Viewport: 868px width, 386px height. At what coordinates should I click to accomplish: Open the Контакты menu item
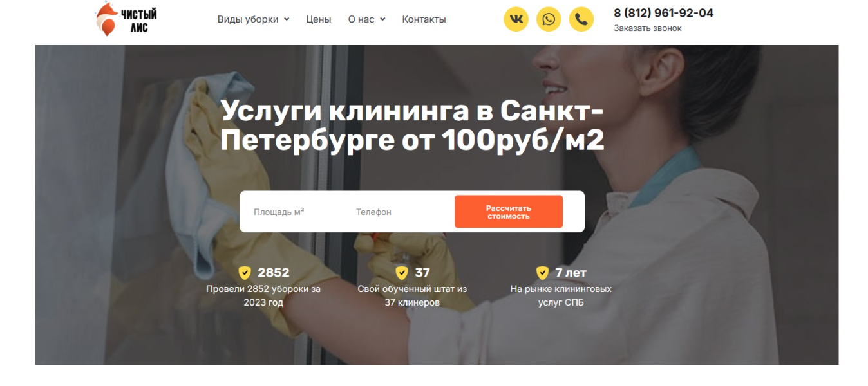pyautogui.click(x=424, y=19)
